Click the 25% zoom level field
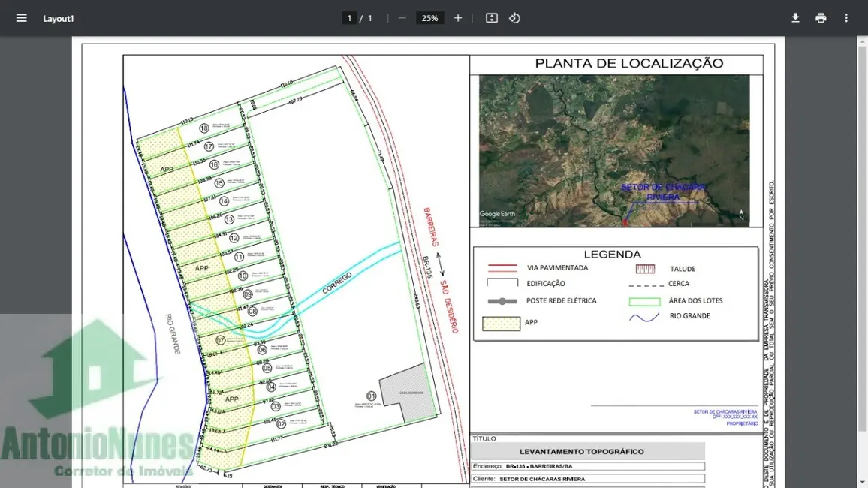868x488 pixels. click(x=429, y=18)
